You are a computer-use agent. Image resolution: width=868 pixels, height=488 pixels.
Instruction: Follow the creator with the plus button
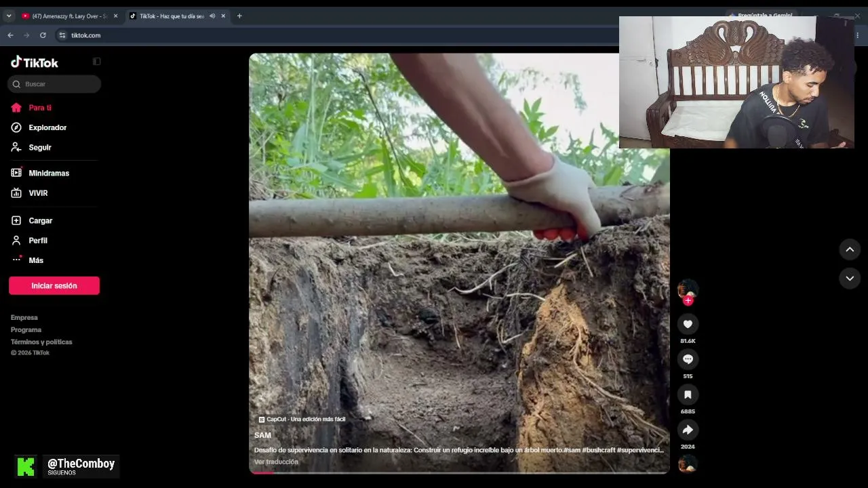(688, 301)
